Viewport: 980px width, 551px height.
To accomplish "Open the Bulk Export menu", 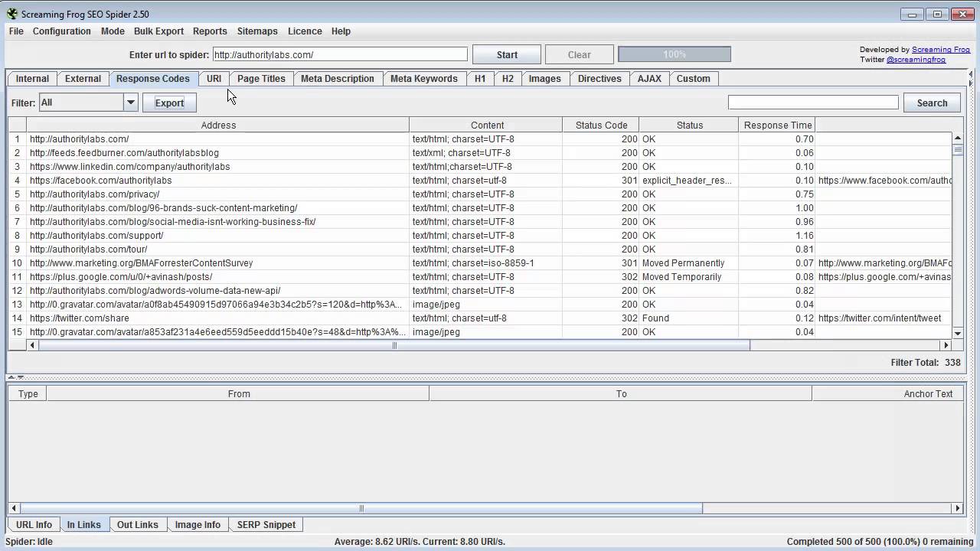I will (x=158, y=31).
